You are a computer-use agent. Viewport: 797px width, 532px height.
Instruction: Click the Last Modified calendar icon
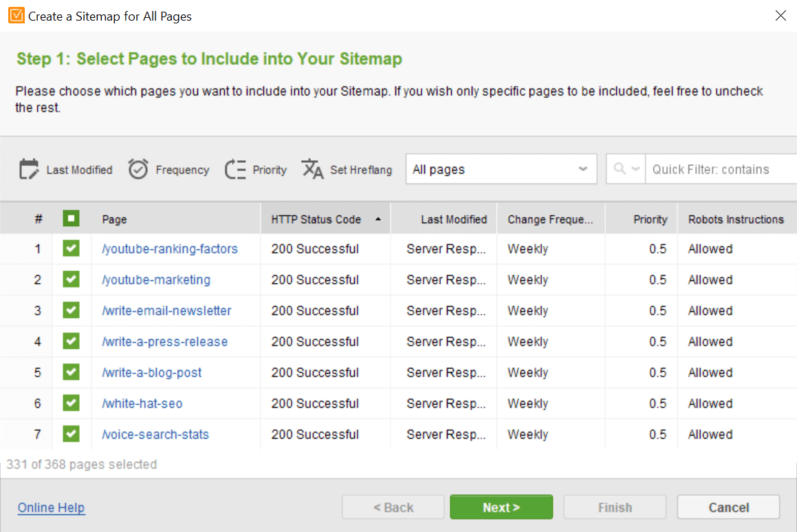tap(29, 169)
